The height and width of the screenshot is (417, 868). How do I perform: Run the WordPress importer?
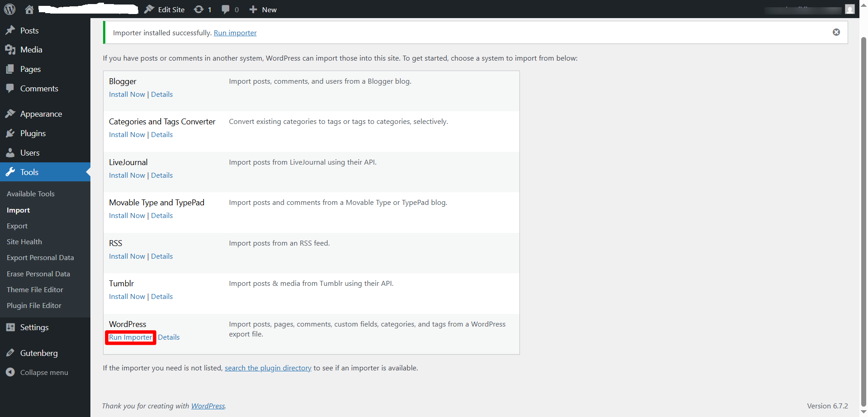[x=130, y=337]
